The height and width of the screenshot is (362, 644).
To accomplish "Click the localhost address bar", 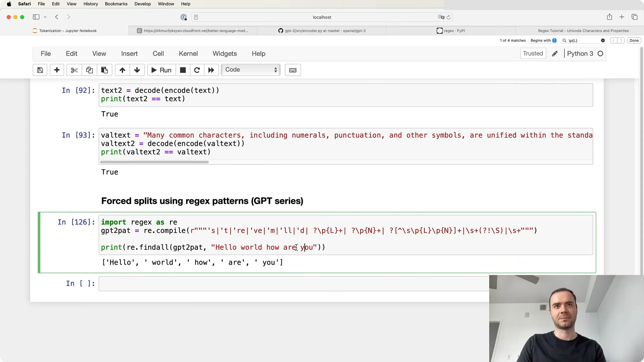I will point(322,17).
